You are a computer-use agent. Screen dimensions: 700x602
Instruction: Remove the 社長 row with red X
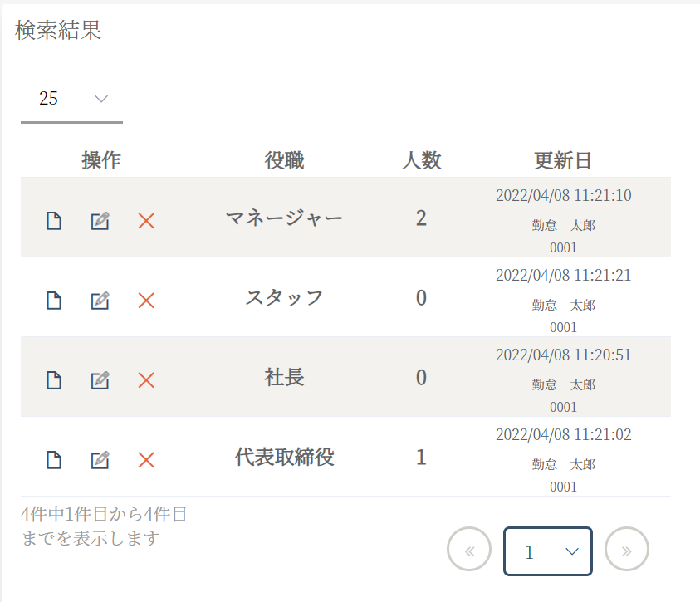[x=146, y=380]
